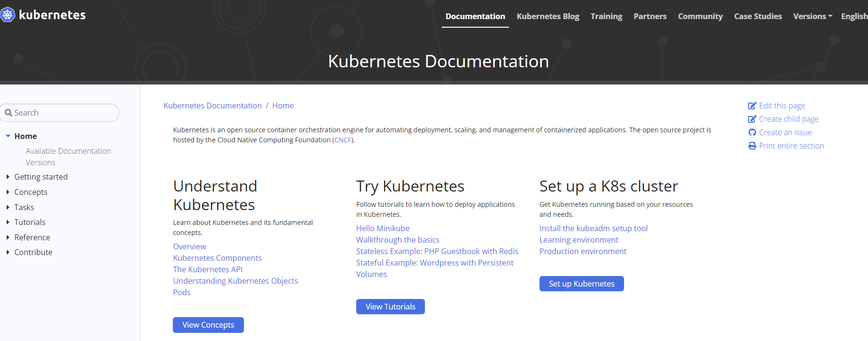Click the printer icon beside Print entire section
The image size is (868, 341).
click(x=752, y=146)
